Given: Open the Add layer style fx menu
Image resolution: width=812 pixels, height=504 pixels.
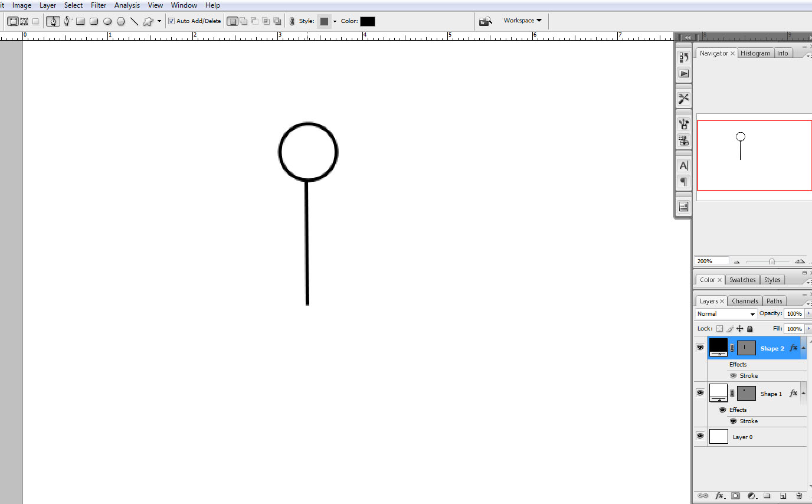Looking at the screenshot, I should point(719,496).
